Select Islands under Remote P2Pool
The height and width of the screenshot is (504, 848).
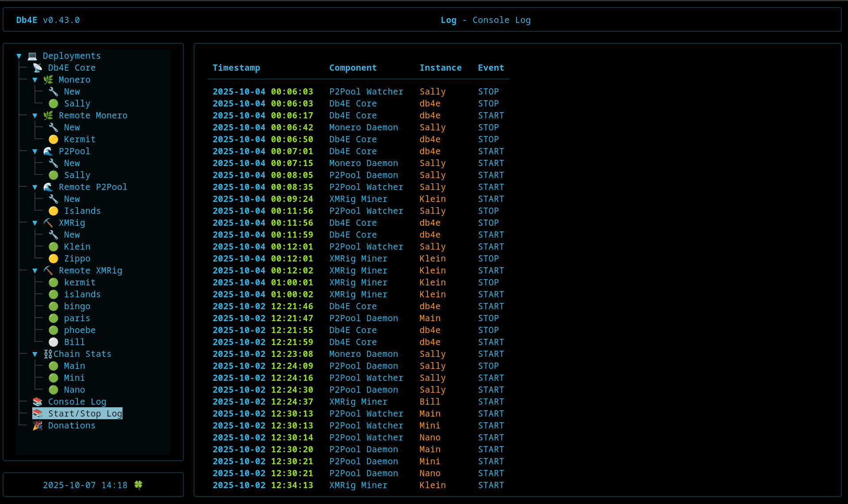coord(82,211)
